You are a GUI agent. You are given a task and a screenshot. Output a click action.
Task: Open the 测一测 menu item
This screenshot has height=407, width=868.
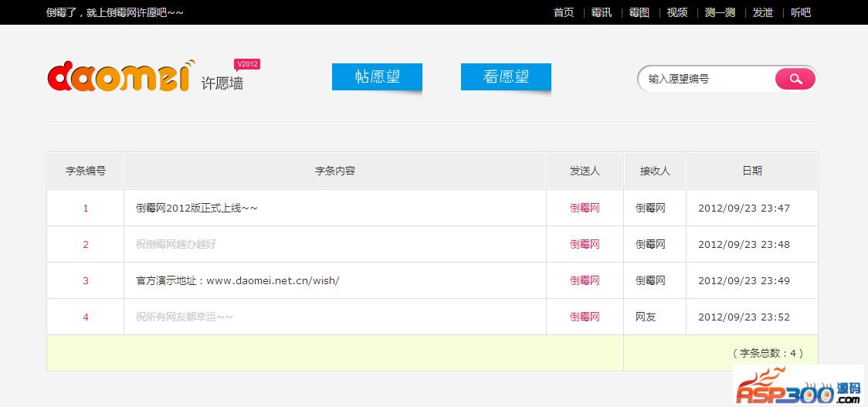pos(720,12)
